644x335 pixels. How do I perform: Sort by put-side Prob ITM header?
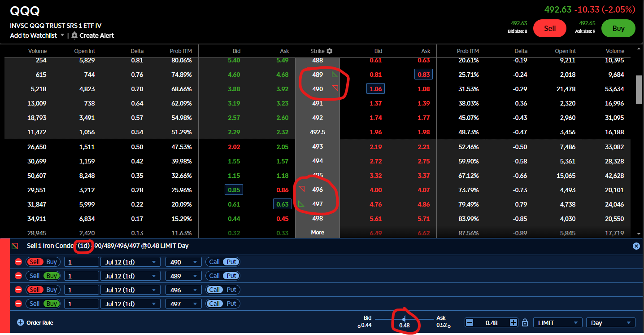coord(468,51)
